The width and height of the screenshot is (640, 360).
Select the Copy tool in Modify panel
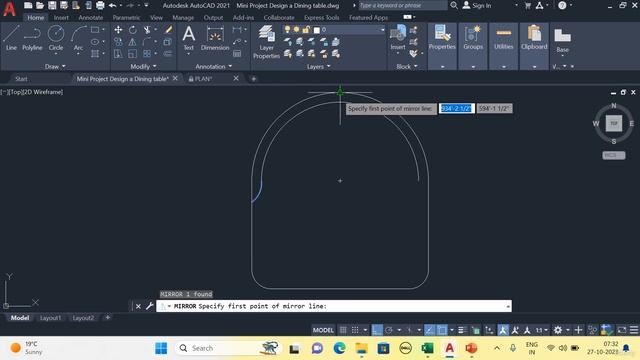(118, 42)
